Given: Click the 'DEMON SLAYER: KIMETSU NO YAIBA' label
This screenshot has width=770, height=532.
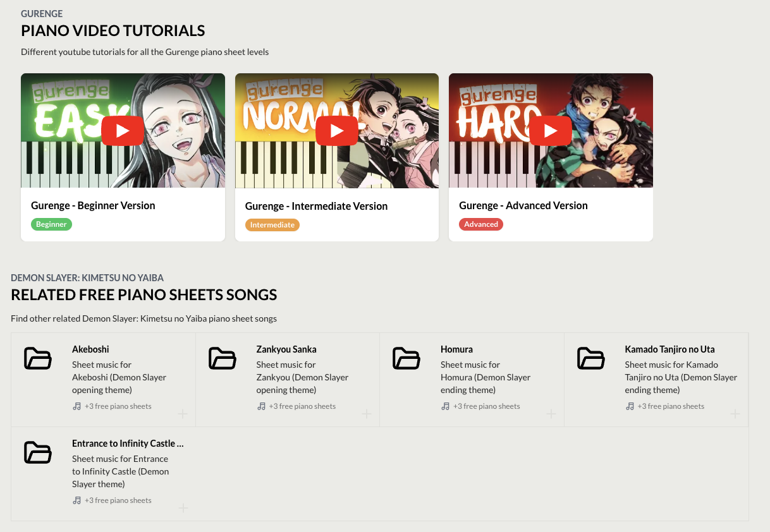Looking at the screenshot, I should pyautogui.click(x=87, y=278).
